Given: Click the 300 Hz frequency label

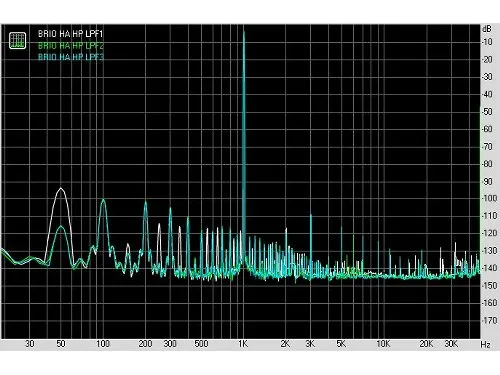Looking at the screenshot, I should tap(170, 344).
